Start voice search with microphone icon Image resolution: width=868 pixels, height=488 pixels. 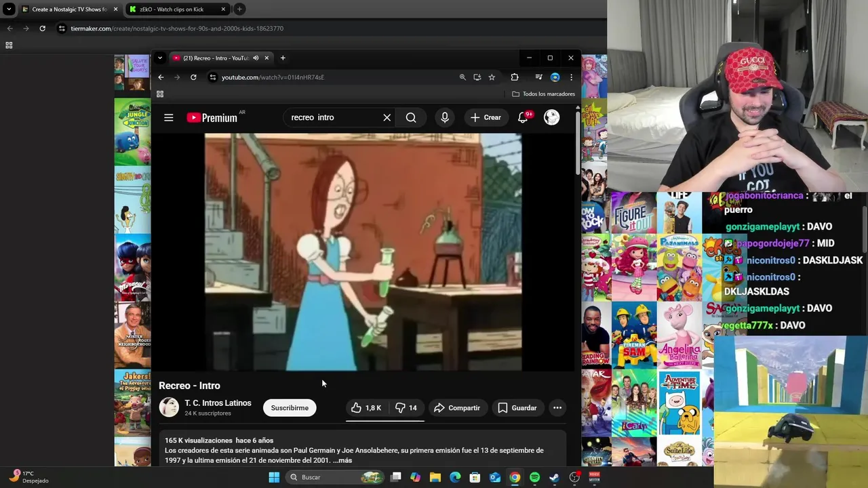pos(445,117)
